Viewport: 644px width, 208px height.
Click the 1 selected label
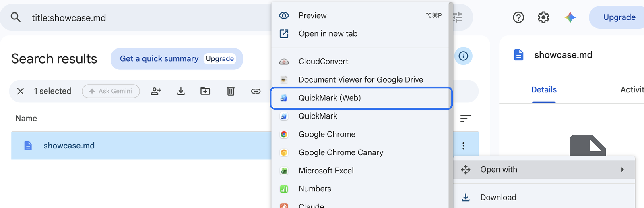point(52,91)
